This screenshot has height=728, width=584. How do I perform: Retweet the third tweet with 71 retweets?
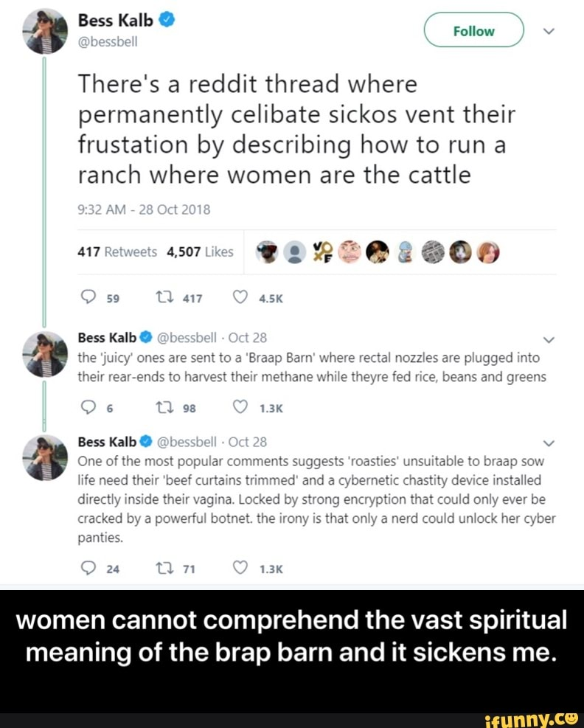[164, 568]
